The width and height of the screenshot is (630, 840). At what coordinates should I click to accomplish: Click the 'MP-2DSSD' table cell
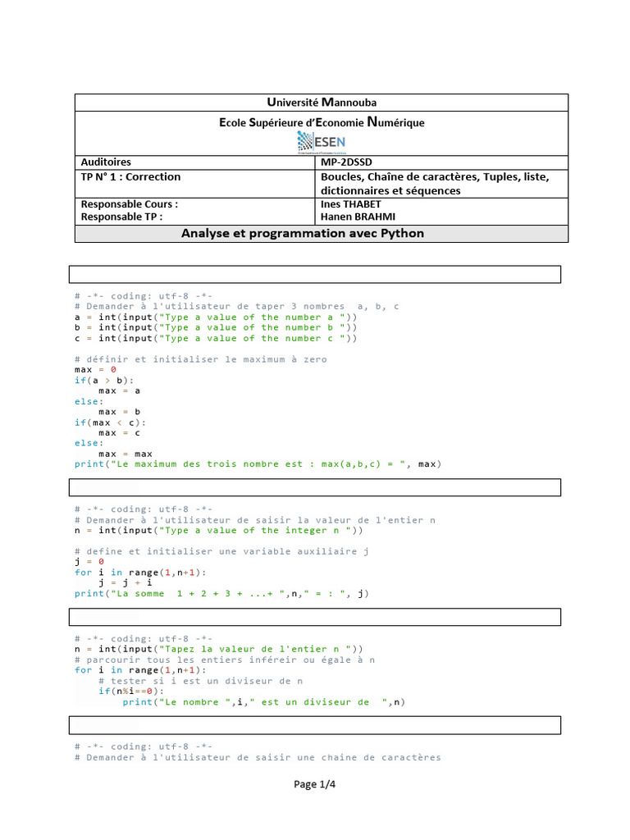[441, 162]
